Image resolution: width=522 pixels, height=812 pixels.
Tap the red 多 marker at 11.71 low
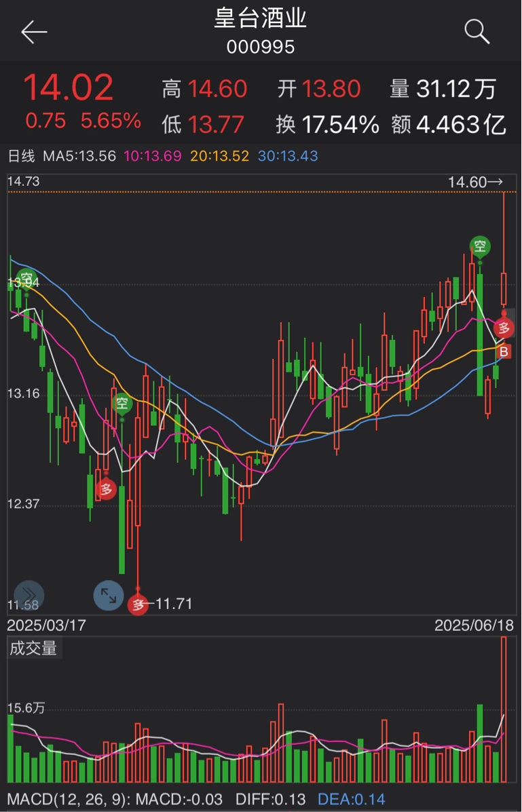(138, 604)
